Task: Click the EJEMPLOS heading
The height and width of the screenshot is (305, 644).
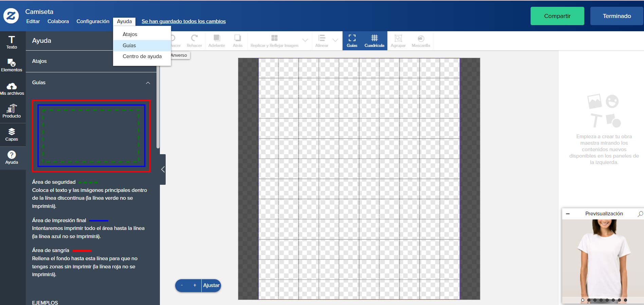Action: coord(45,303)
